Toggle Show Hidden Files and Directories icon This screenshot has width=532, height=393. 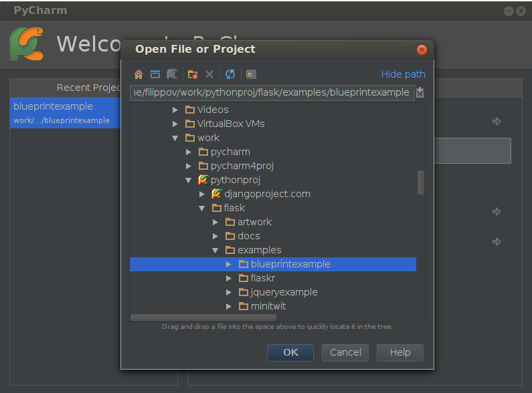251,74
